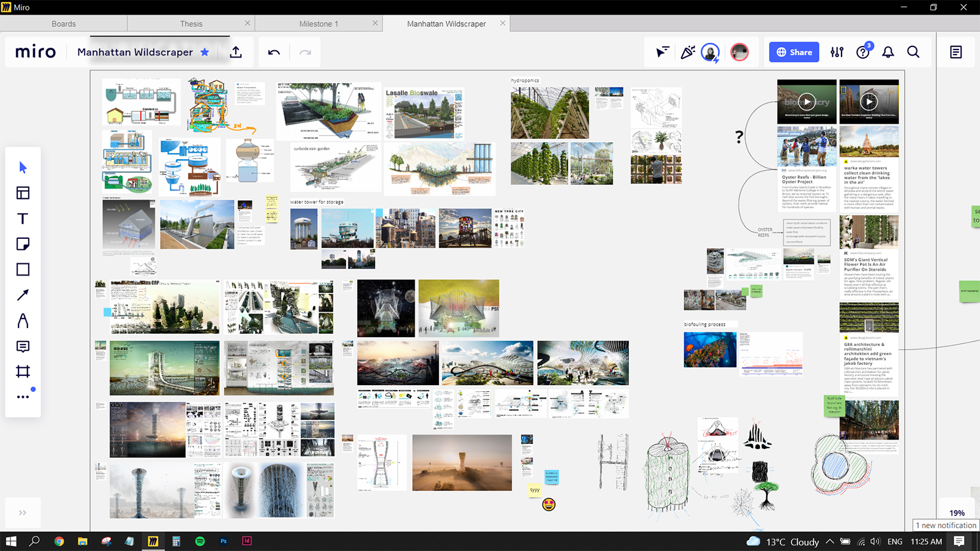Show hidden system tray icons
This screenshot has width=980, height=551.
(x=829, y=542)
